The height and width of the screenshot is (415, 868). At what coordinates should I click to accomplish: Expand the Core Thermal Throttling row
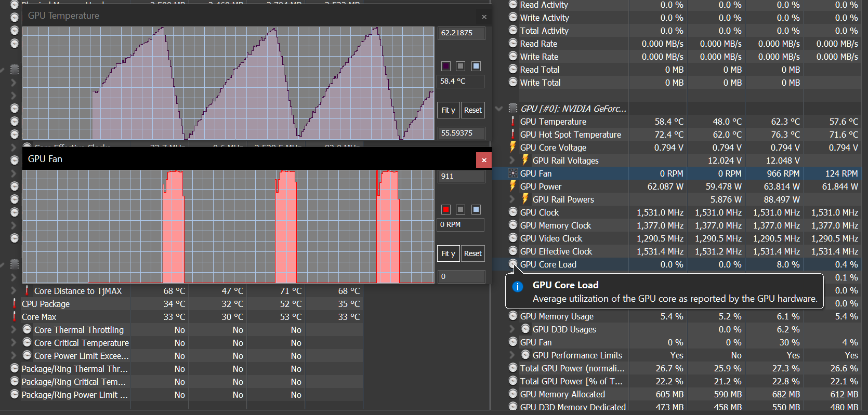click(x=14, y=329)
